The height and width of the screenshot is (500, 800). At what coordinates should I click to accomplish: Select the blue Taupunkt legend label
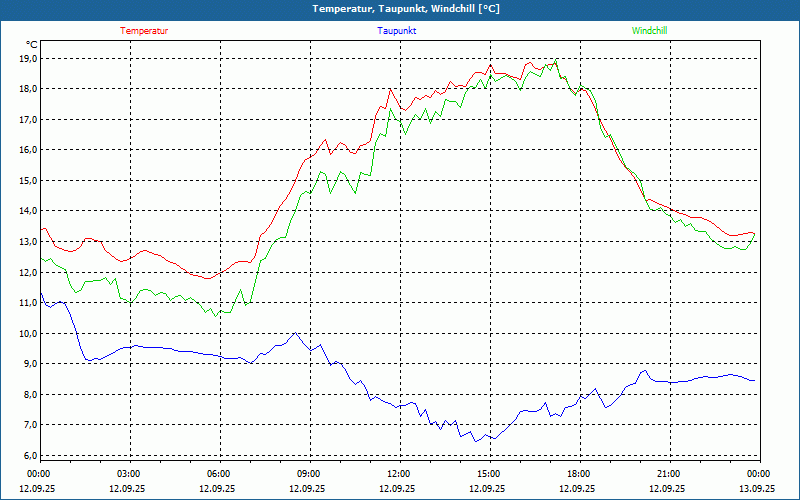(x=397, y=31)
